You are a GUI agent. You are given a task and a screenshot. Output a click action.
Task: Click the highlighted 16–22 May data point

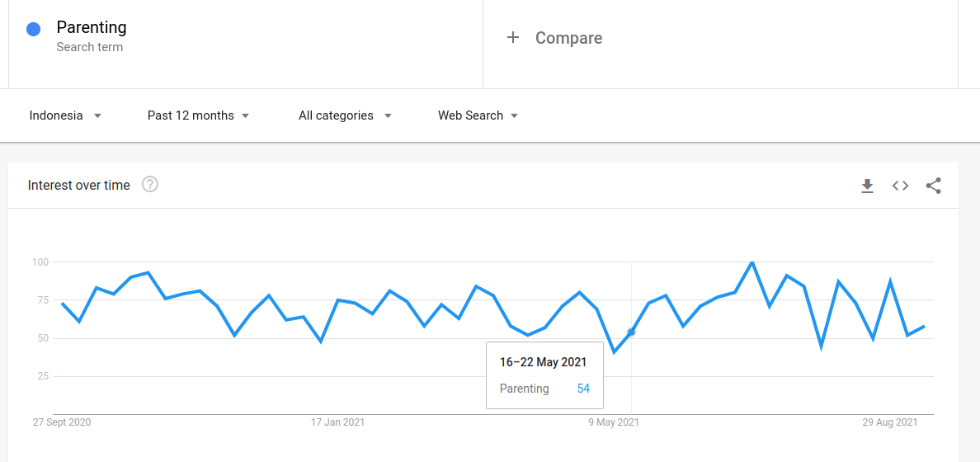631,332
